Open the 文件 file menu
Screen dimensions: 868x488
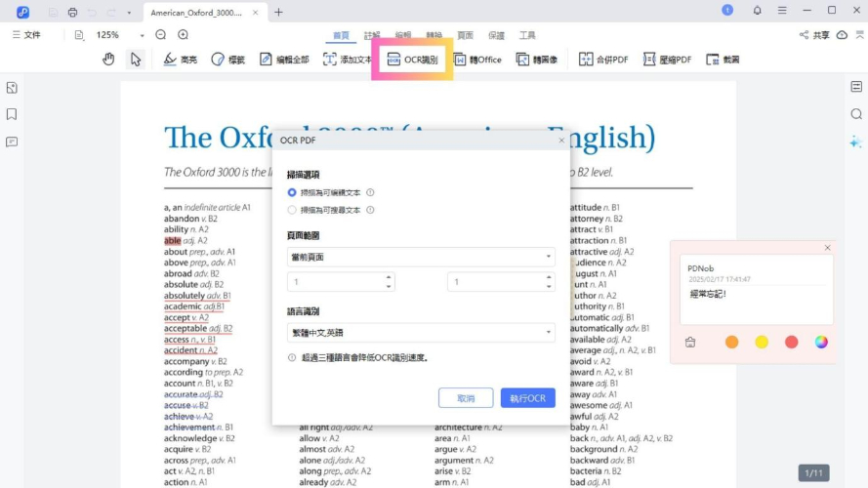26,35
